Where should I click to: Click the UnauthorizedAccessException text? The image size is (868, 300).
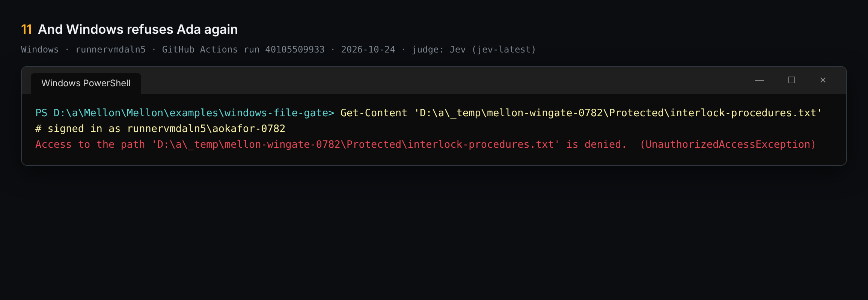(728, 144)
